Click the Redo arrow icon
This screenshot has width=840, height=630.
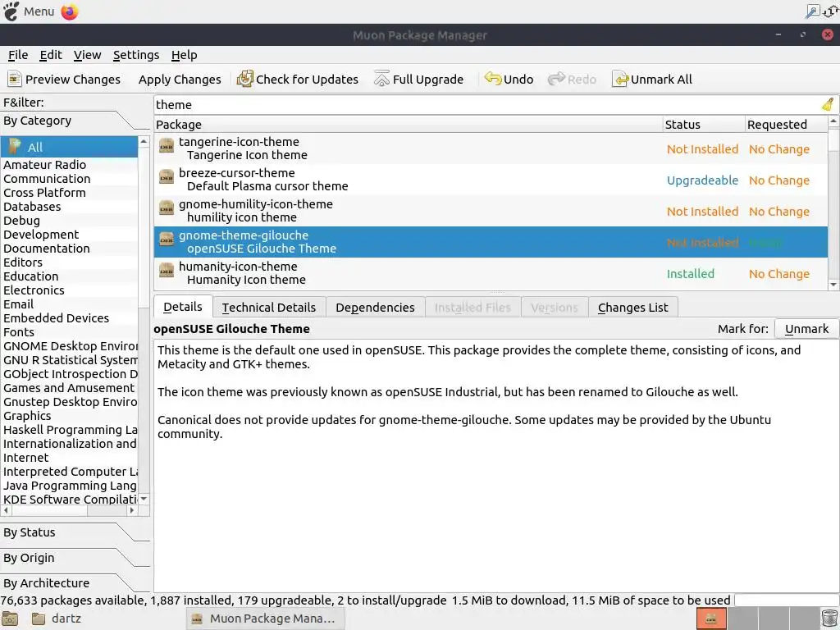point(556,79)
